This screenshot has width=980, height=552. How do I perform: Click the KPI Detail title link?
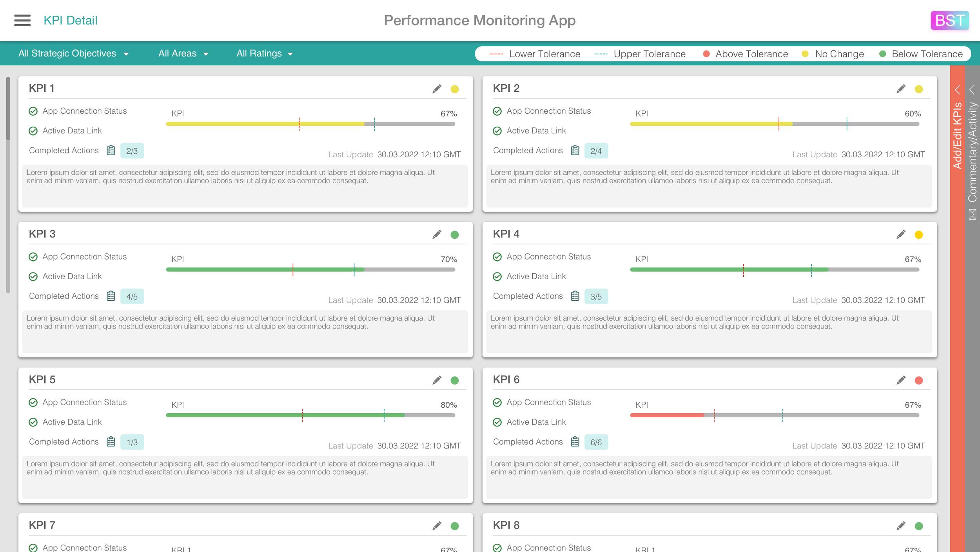[x=71, y=20]
